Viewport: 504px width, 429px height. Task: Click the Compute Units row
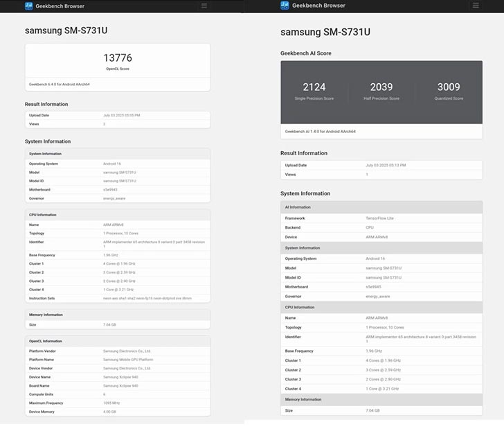118,394
